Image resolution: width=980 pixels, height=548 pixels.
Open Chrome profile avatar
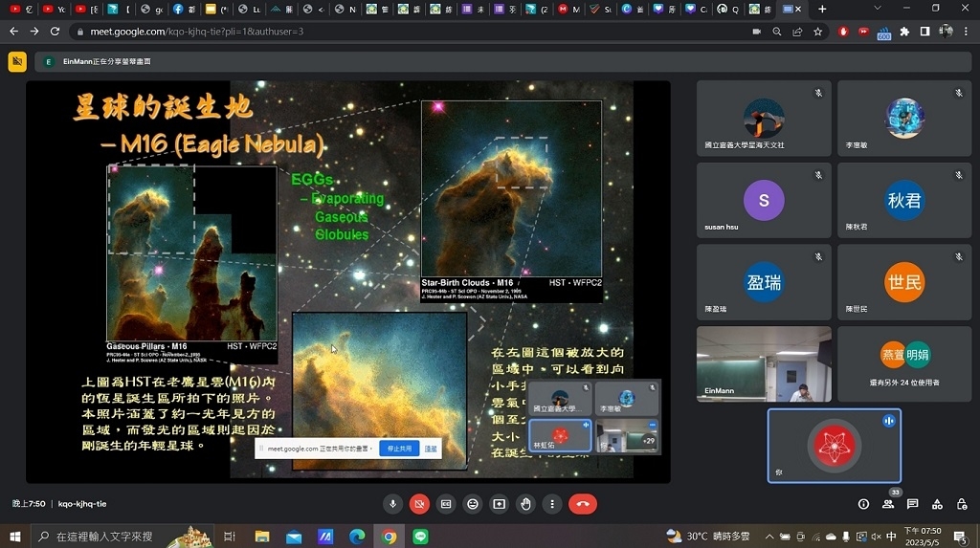946,32
